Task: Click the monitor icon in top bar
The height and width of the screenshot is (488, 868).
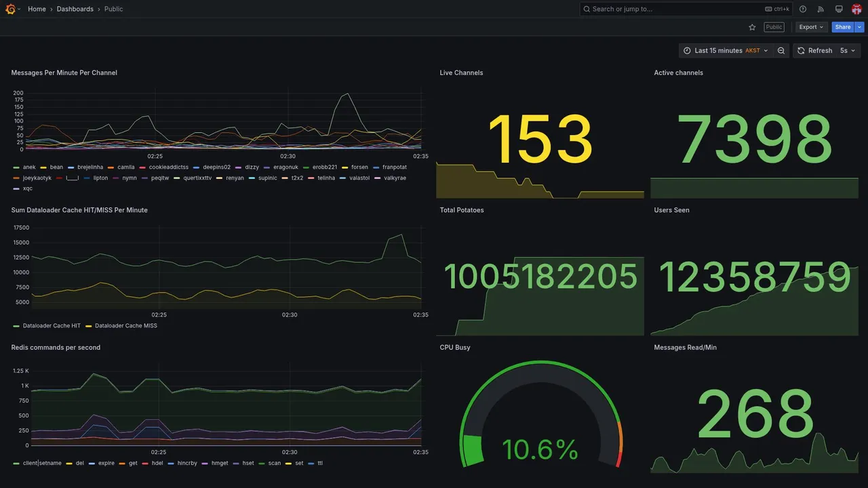Action: [839, 9]
